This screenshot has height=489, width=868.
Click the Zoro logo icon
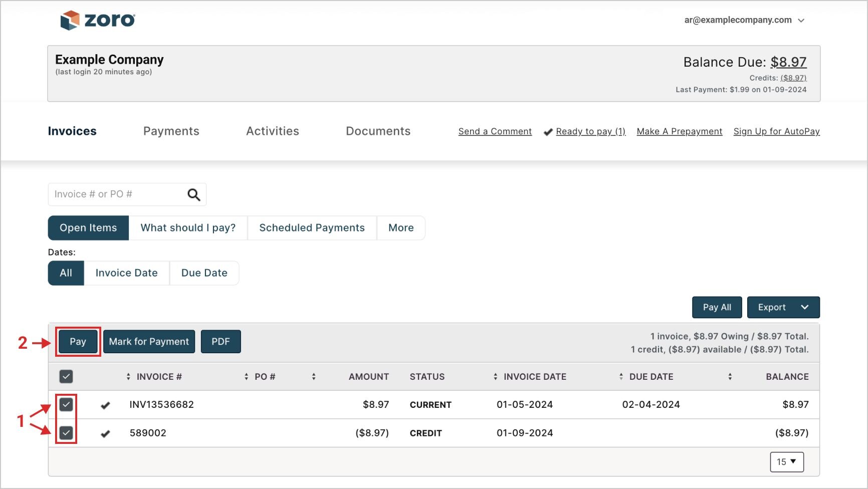[70, 20]
